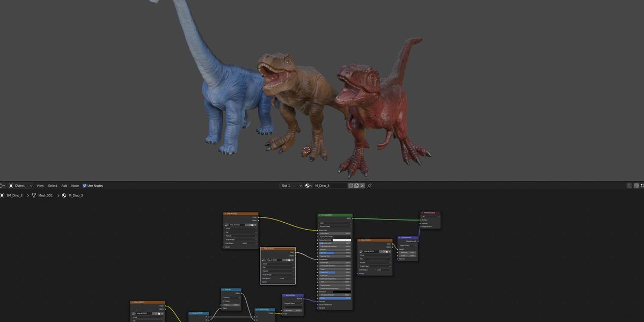Viewport: 644px width, 322px height.
Task: Click the Subsurface Color white swatch
Action: tap(341, 240)
